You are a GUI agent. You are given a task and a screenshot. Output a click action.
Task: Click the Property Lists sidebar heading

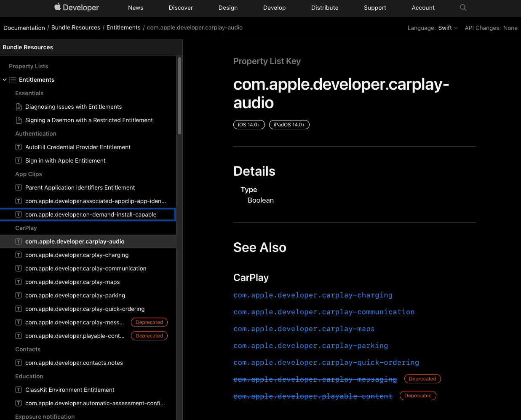pyautogui.click(x=28, y=66)
